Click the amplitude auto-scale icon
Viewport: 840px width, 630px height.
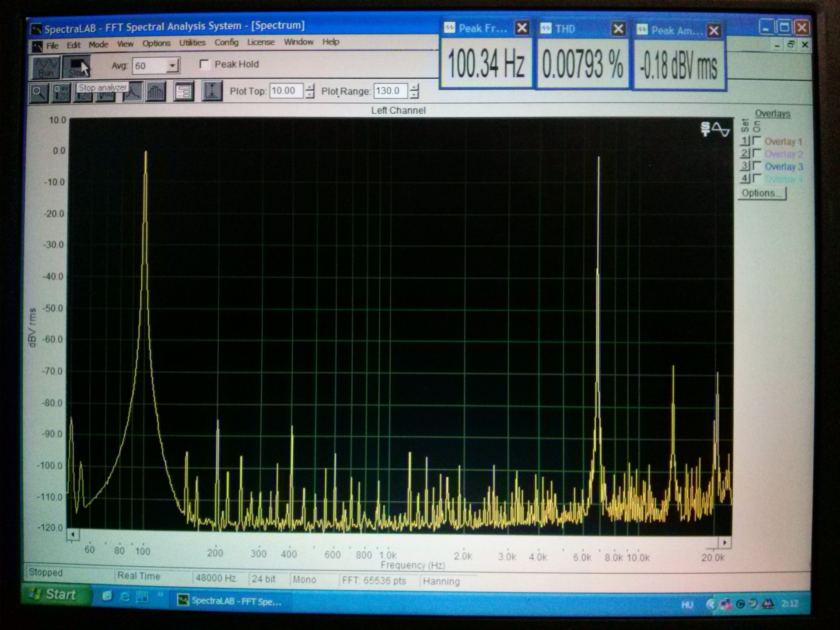point(212,91)
